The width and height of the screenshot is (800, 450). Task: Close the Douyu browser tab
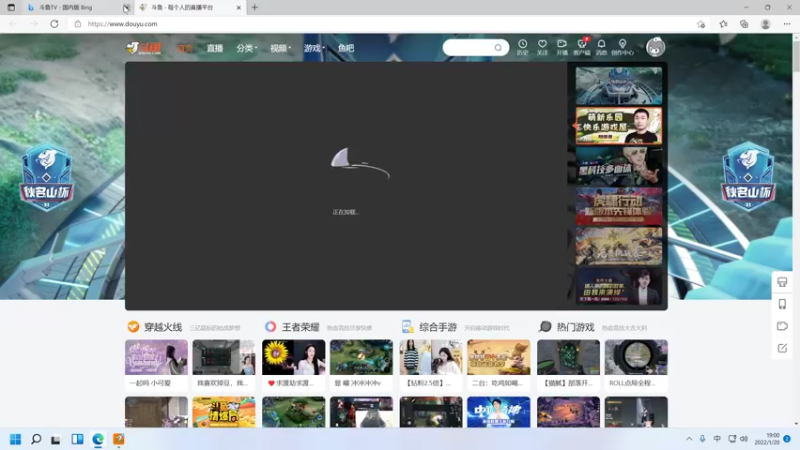tap(238, 8)
